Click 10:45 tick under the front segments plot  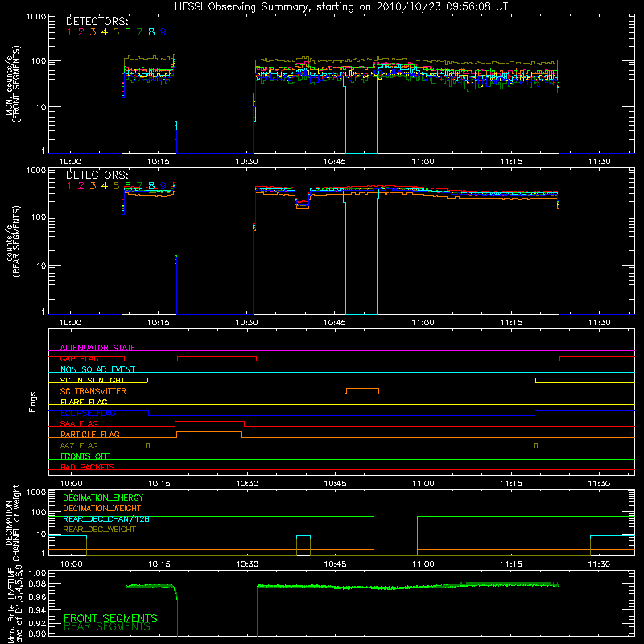(x=335, y=162)
